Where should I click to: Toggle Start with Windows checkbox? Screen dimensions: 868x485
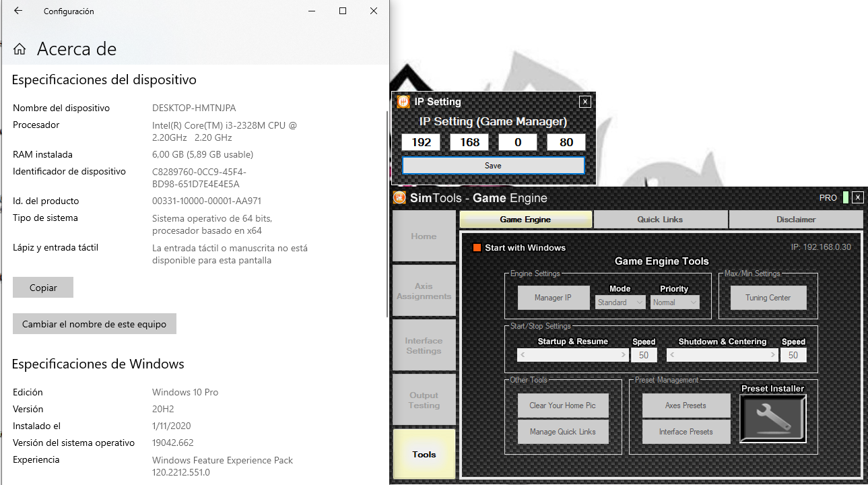477,247
